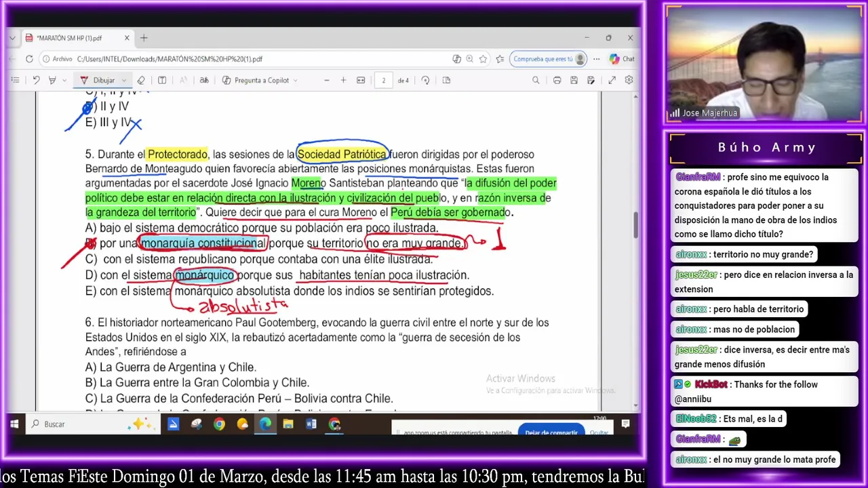The height and width of the screenshot is (488, 868).
Task: Open a new browser tab
Action: (x=144, y=38)
